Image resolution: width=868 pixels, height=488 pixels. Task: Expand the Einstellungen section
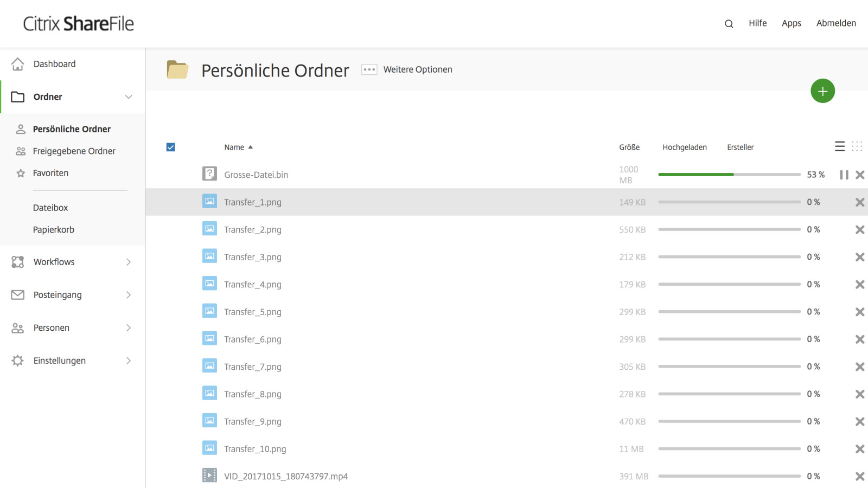pyautogui.click(x=129, y=360)
